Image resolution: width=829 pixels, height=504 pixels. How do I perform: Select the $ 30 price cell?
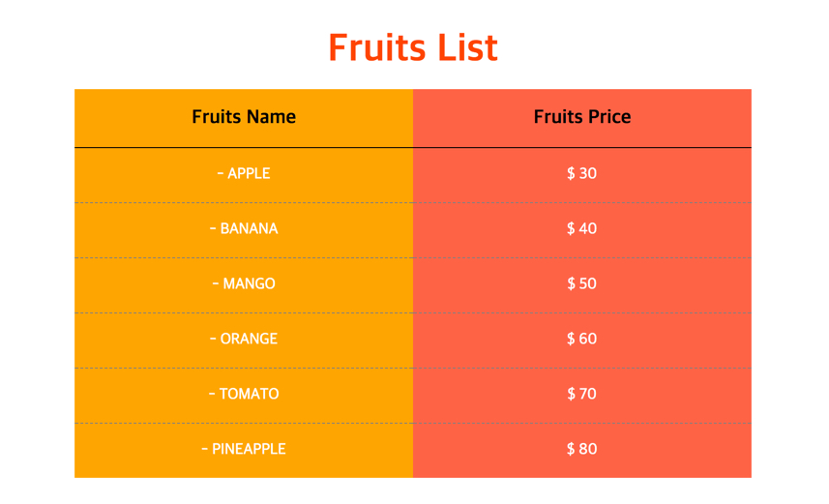coord(582,173)
